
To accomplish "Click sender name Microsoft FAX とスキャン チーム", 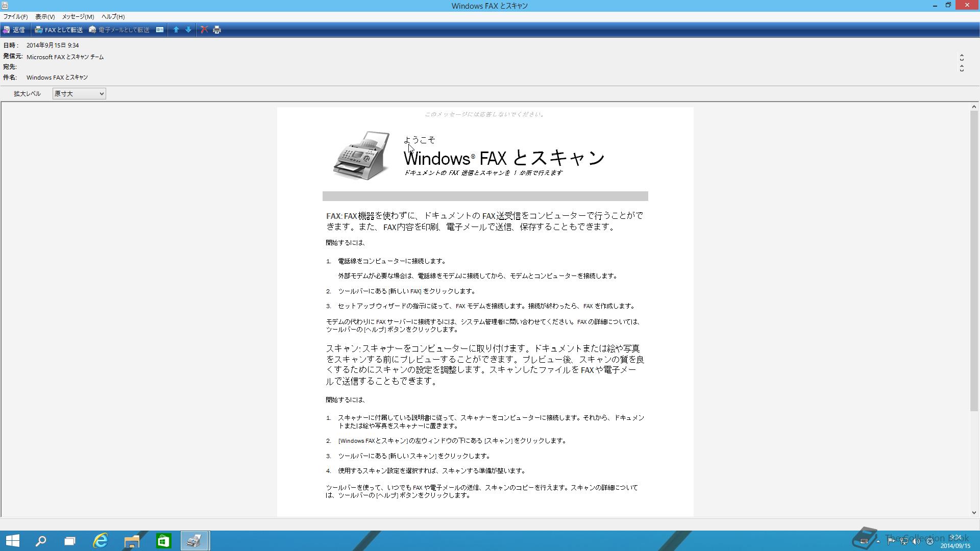I will 65,57.
